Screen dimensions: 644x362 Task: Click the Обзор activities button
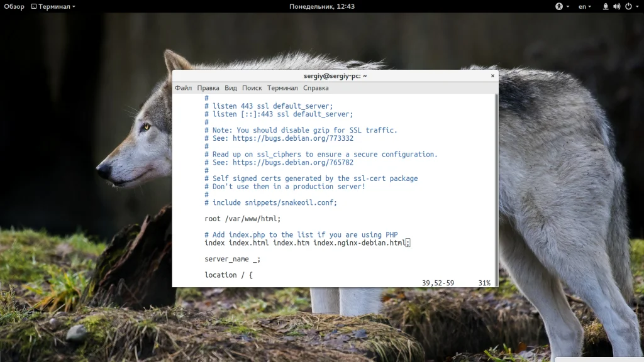(x=14, y=6)
